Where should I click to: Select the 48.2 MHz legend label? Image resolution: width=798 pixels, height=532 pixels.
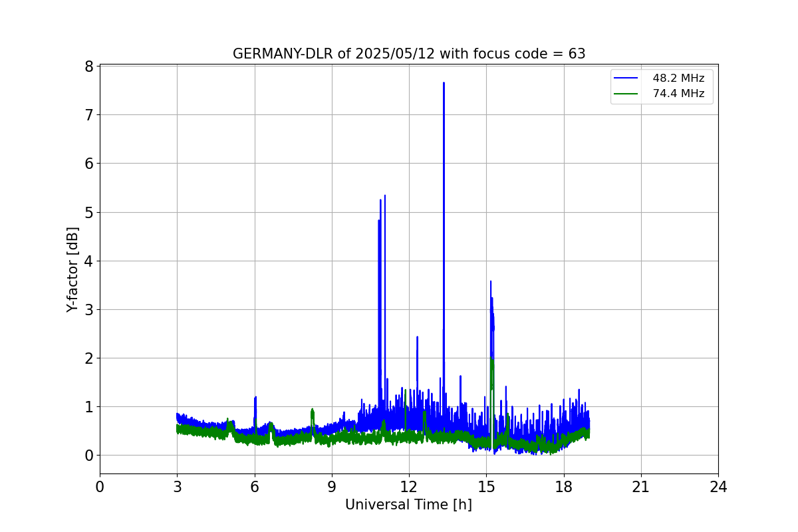(x=678, y=78)
